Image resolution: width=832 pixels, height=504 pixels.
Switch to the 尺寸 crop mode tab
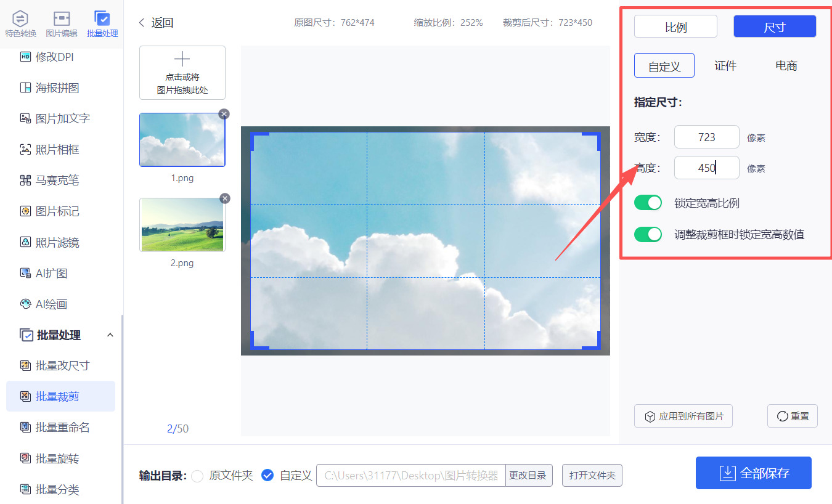click(x=775, y=26)
